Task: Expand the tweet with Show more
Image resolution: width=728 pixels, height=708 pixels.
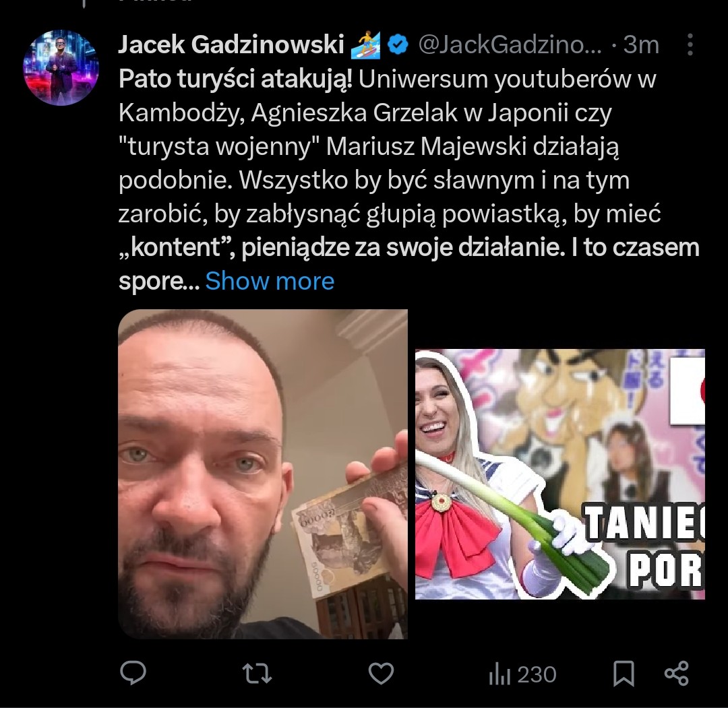Action: pyautogui.click(x=270, y=281)
